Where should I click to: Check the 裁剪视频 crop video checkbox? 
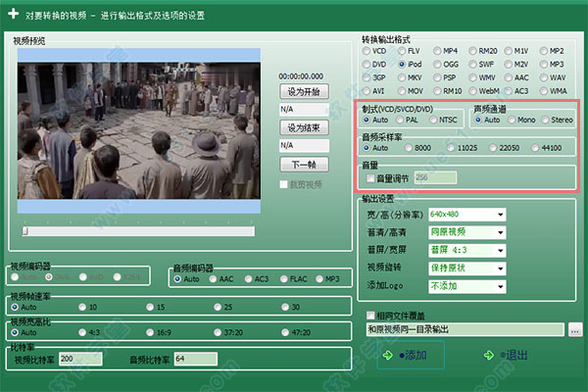click(x=284, y=184)
